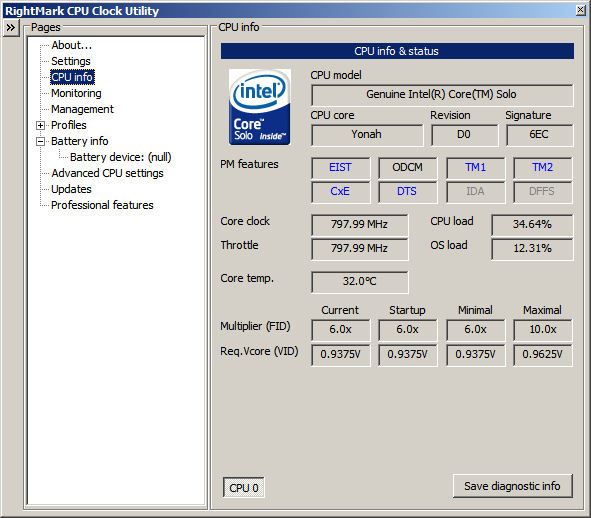Click the Current multiplier 6.0x value
Screen dimensions: 591x518
coord(340,330)
